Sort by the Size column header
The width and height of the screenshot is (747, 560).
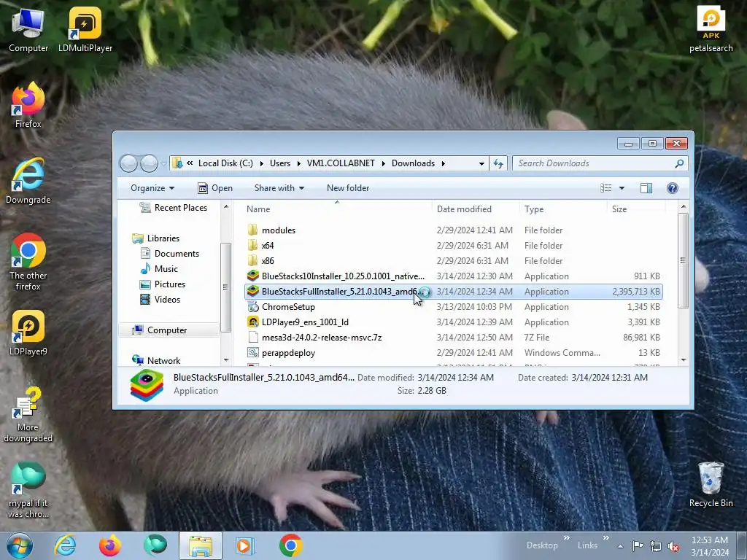tap(636, 209)
